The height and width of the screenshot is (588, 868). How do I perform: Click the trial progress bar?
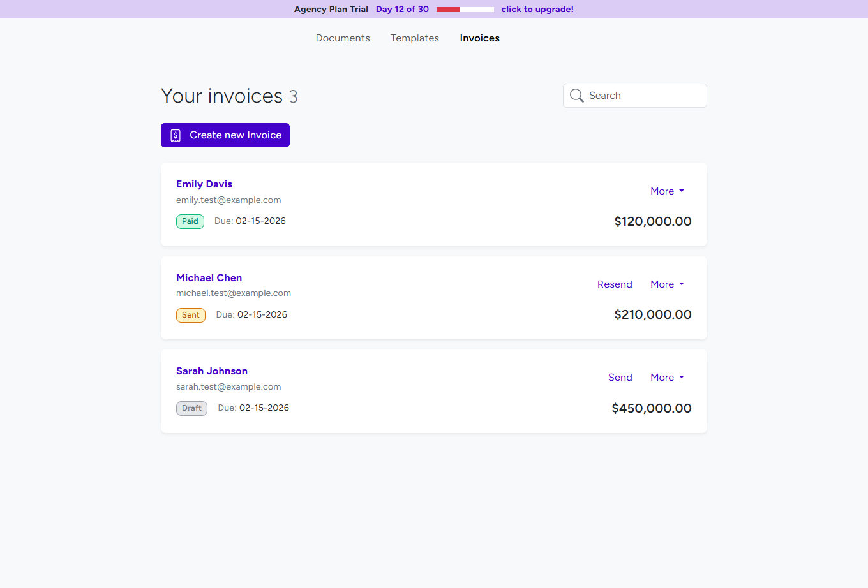tap(465, 9)
